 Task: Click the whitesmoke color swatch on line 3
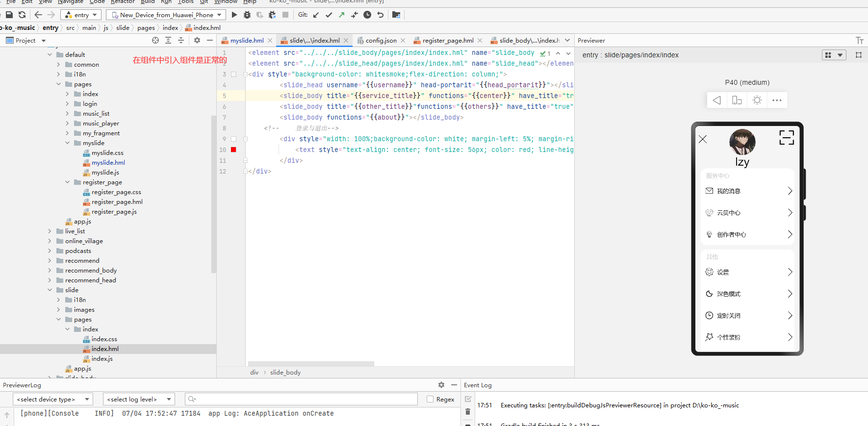pyautogui.click(x=233, y=74)
